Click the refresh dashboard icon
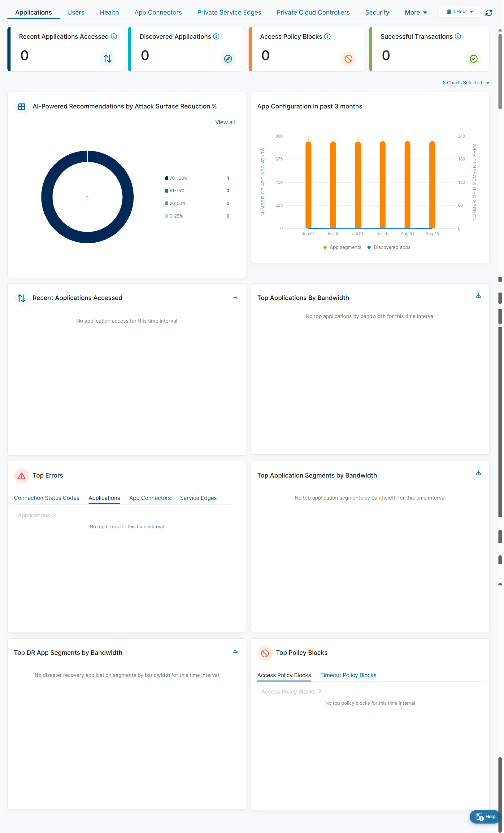Image resolution: width=504 pixels, height=833 pixels. click(x=489, y=13)
